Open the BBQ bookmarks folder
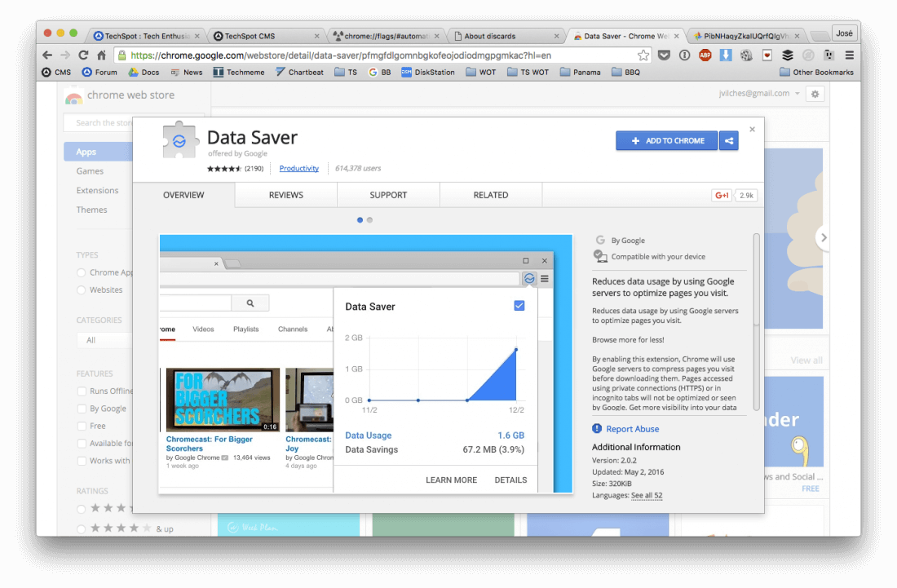Viewport: 897px width, 588px height. 625,72
